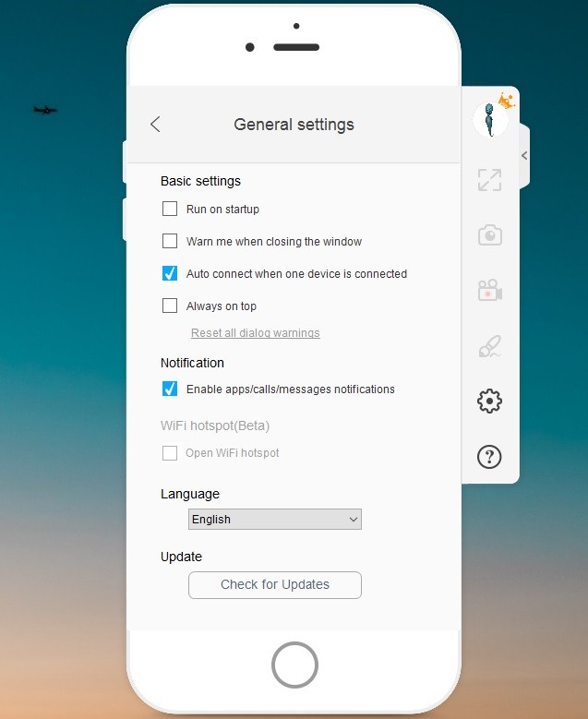Click the VIP crown badge

pos(507,101)
